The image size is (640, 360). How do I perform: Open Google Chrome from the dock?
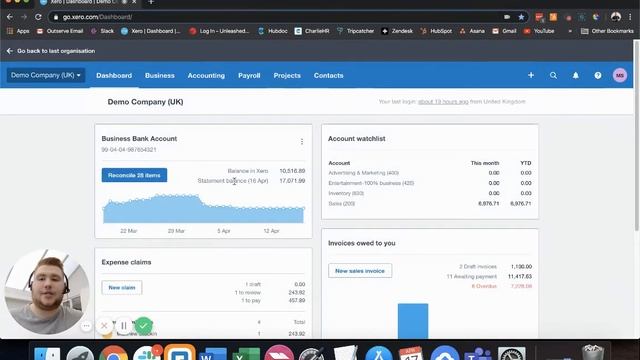[x=113, y=353]
